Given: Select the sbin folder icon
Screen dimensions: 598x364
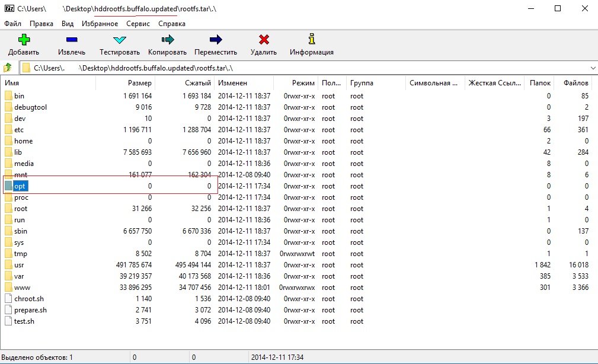Looking at the screenshot, I should tap(8, 231).
